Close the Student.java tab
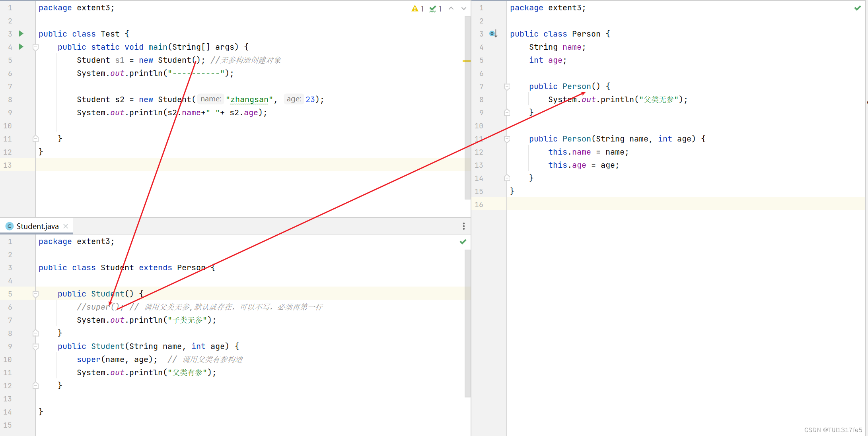The height and width of the screenshot is (436, 868). tap(66, 226)
